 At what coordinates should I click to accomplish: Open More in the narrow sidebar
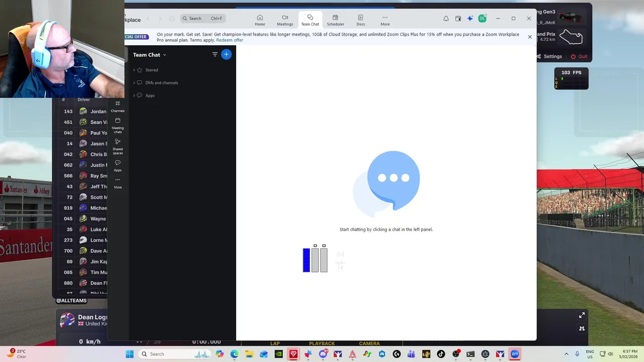118,183
